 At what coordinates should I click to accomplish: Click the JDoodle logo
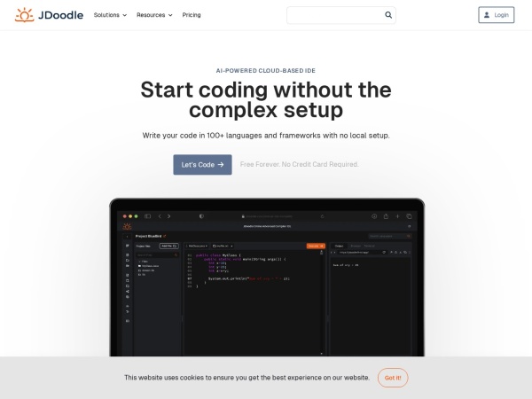[x=49, y=15]
